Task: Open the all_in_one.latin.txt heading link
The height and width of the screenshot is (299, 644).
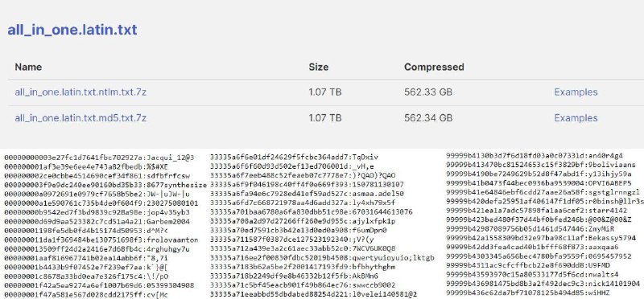Action: (72, 30)
